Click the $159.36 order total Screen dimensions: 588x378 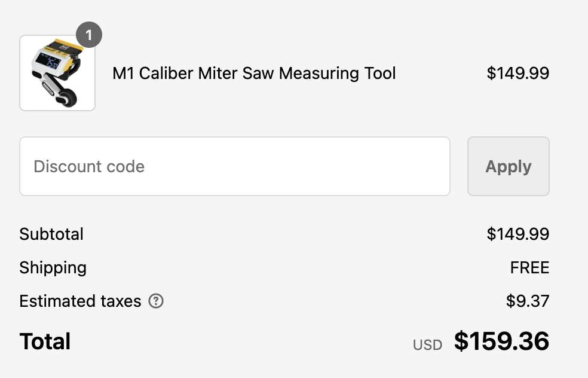501,342
